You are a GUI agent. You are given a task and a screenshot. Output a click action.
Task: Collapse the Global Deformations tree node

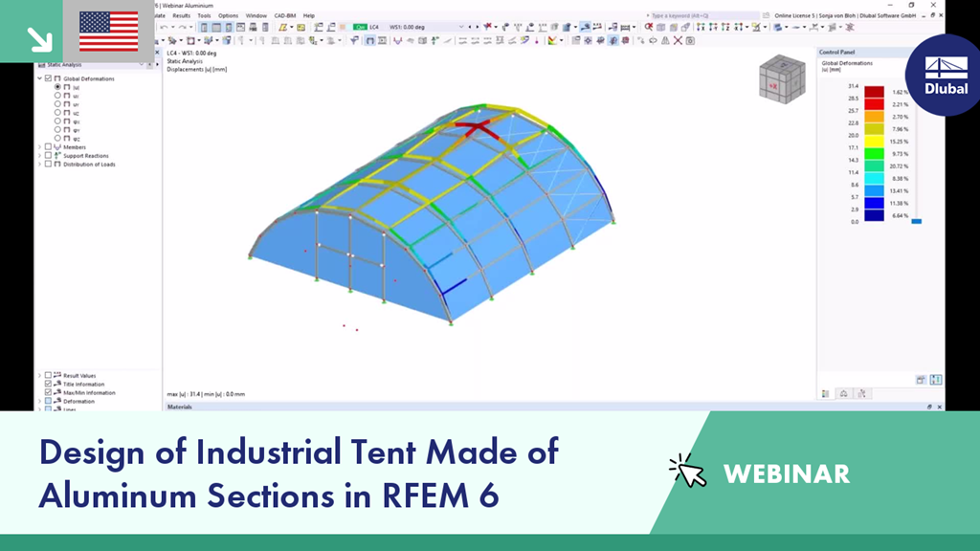pyautogui.click(x=39, y=78)
